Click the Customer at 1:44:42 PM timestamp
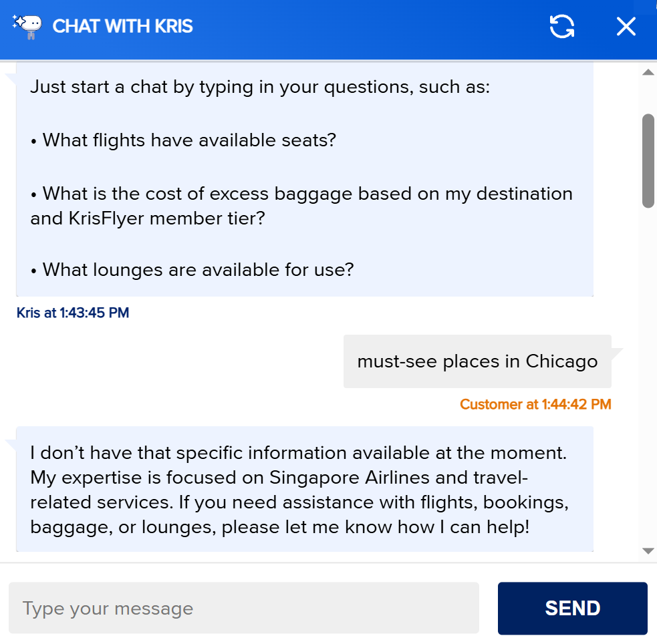657x644 pixels. pos(536,404)
